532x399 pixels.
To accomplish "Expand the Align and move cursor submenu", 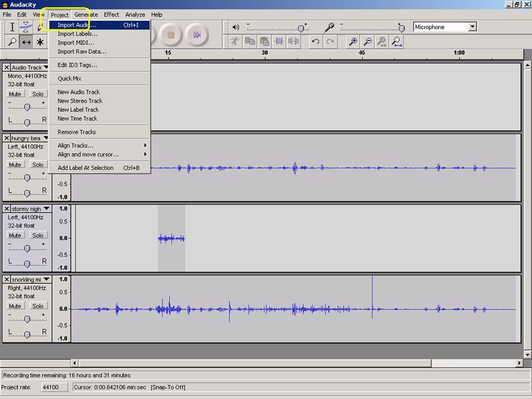I will click(x=99, y=155).
